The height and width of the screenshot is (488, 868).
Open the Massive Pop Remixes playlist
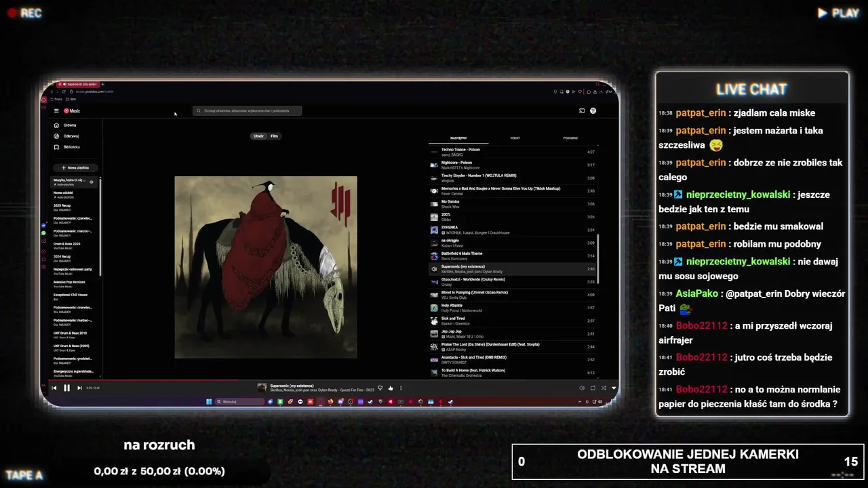[75, 284]
